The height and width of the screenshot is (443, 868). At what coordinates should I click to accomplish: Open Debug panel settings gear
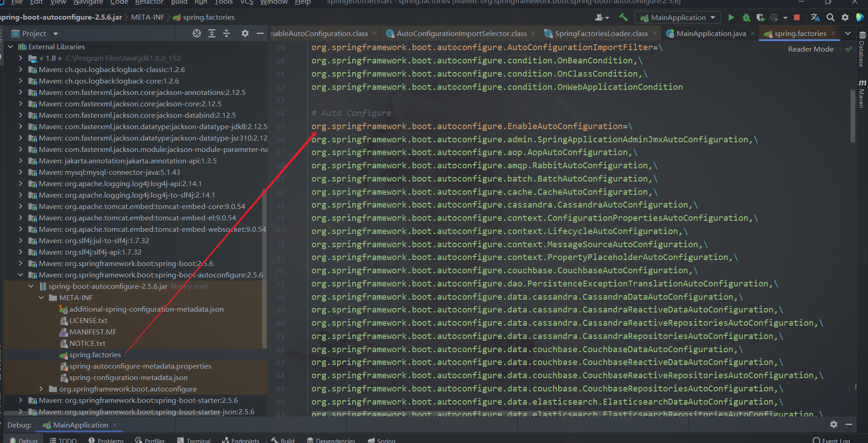[x=834, y=424]
